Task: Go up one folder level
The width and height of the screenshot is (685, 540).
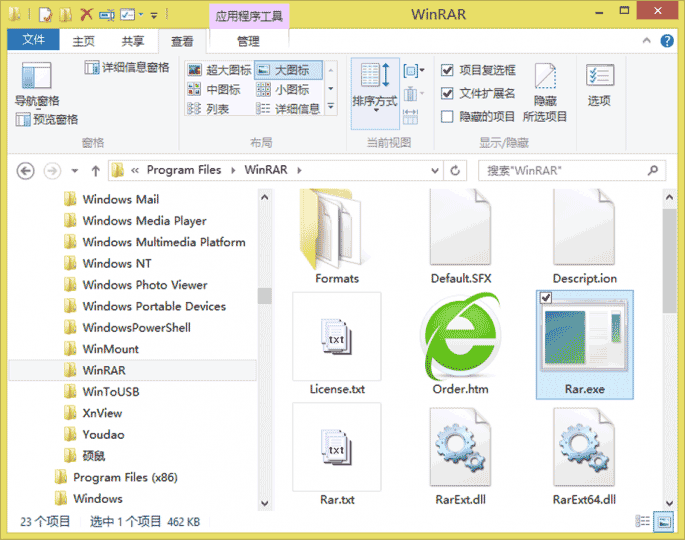Action: tap(96, 170)
